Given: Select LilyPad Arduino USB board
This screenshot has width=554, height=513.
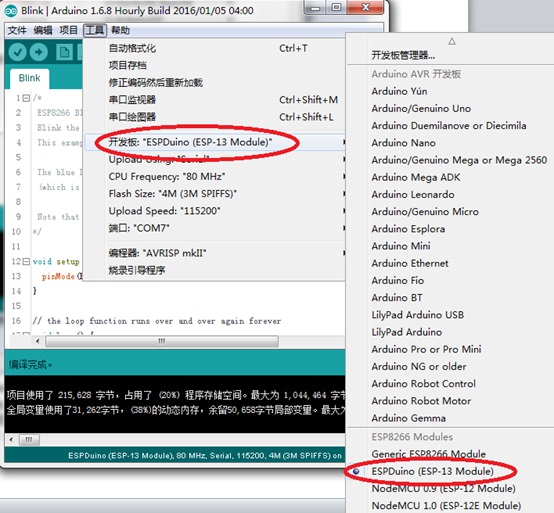Looking at the screenshot, I should 449,315.
